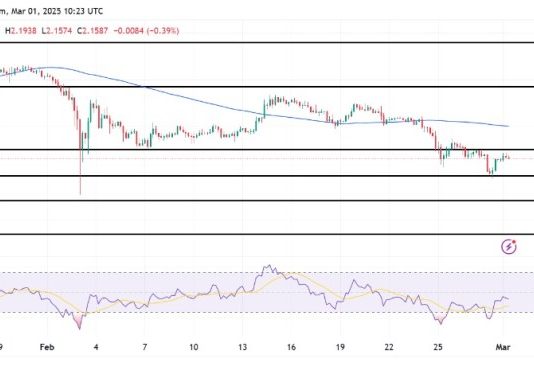Viewport: 534px width, 382px height.
Task: Click the '25' date label on time axis
Action: click(x=438, y=347)
